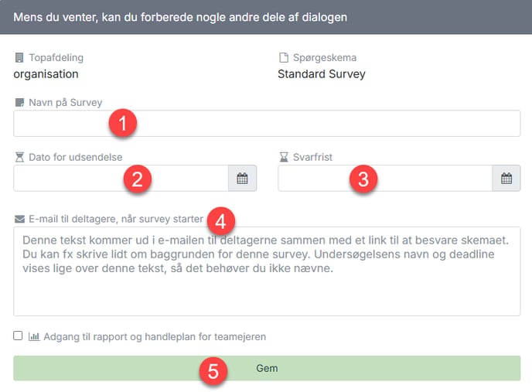Open calendar picker for Svarfrist

coord(506,178)
